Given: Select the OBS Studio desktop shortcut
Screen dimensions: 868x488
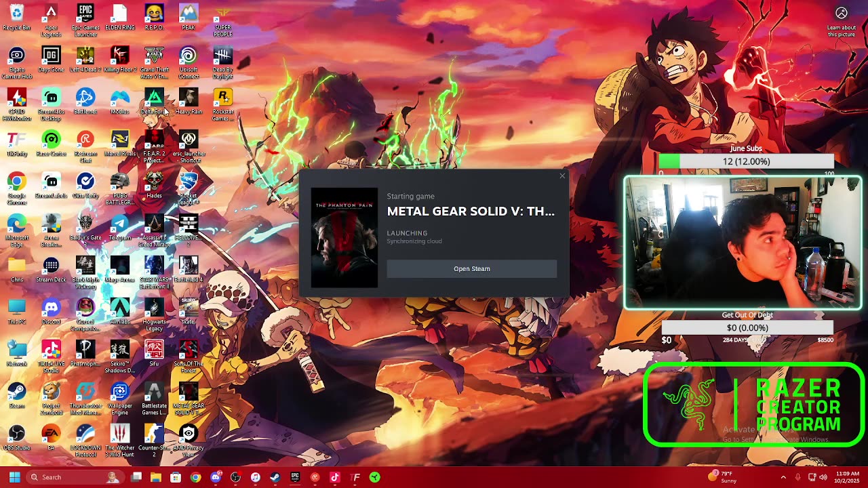Looking at the screenshot, I should click(17, 439).
